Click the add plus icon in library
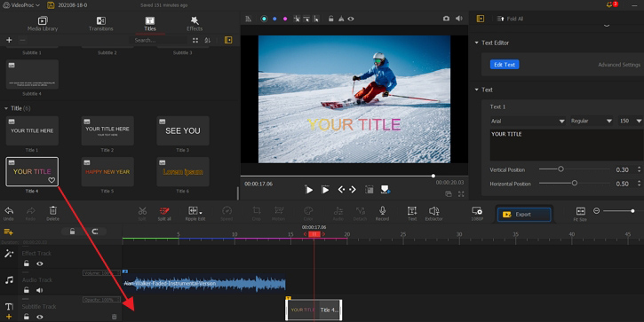This screenshot has width=644, height=322. tap(9, 40)
